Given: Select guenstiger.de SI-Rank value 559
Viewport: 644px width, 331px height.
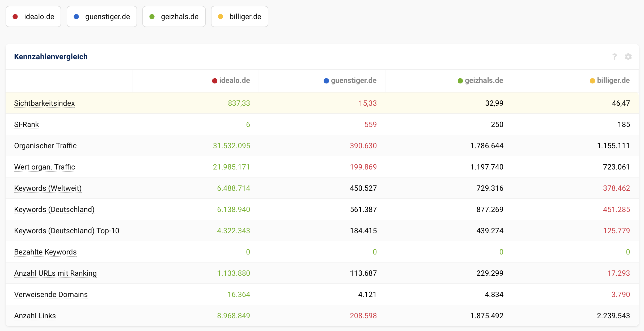Looking at the screenshot, I should 371,124.
